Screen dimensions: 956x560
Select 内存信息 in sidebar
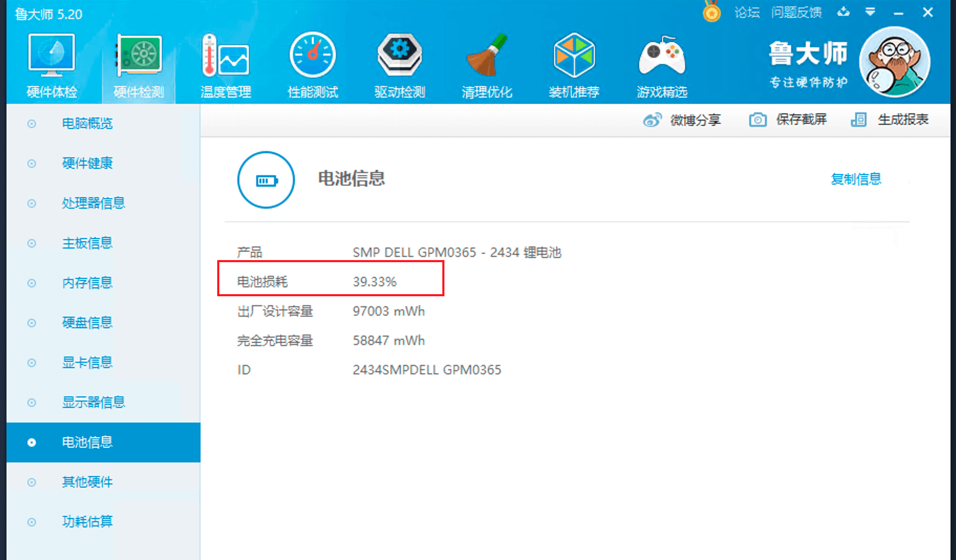point(103,283)
